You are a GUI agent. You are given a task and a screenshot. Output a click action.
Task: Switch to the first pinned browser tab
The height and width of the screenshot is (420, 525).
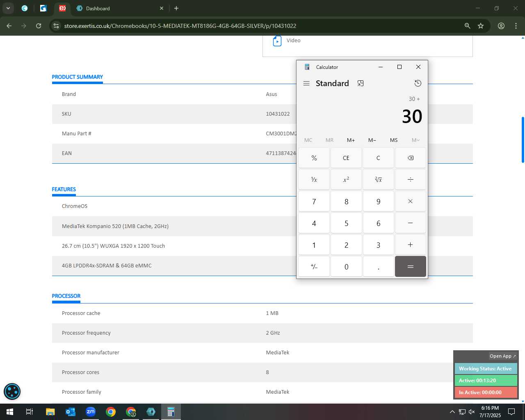(25, 8)
